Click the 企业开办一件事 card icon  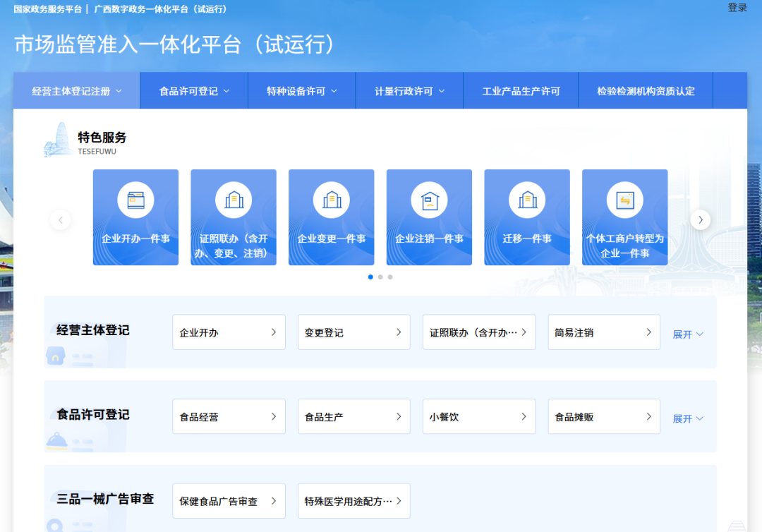point(135,200)
